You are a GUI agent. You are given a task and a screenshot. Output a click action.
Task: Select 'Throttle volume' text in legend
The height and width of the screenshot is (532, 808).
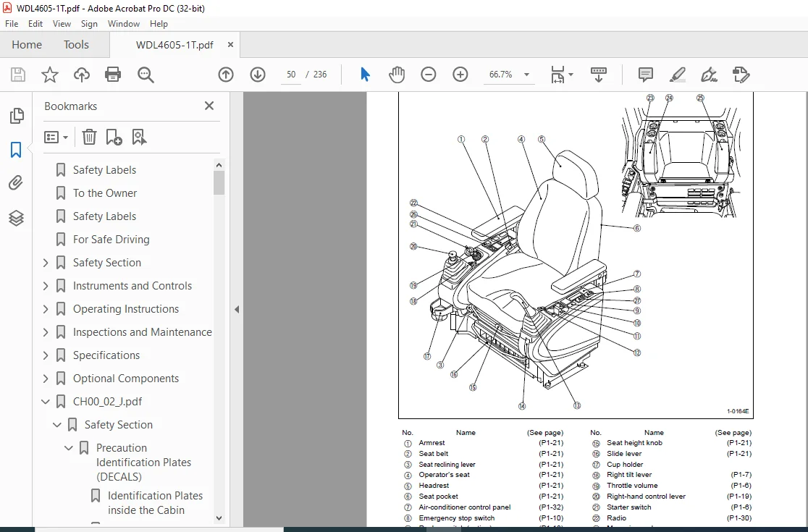coord(632,486)
